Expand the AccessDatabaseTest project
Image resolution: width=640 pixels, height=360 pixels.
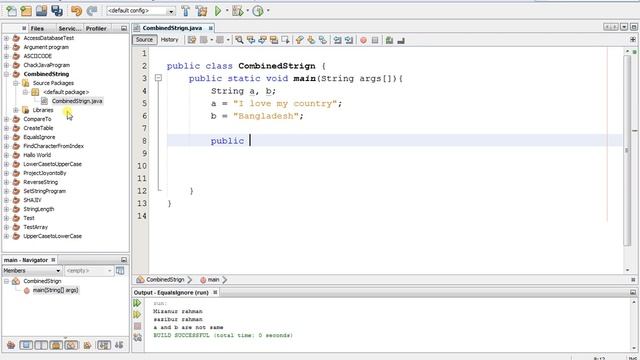click(x=6, y=38)
